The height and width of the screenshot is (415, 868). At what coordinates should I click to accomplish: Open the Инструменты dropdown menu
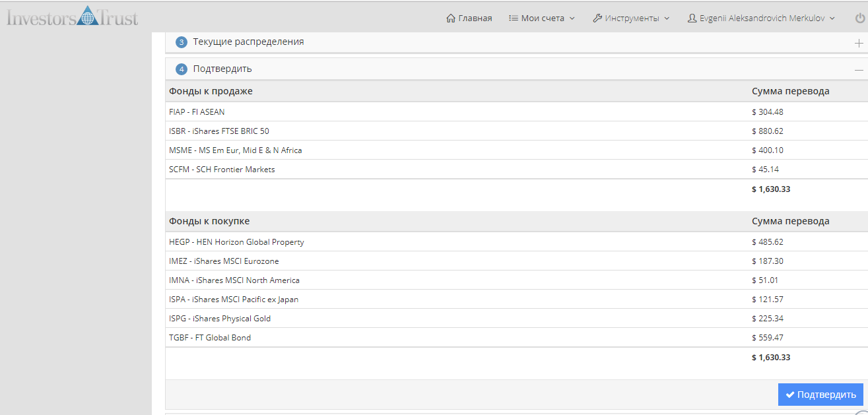pyautogui.click(x=631, y=18)
